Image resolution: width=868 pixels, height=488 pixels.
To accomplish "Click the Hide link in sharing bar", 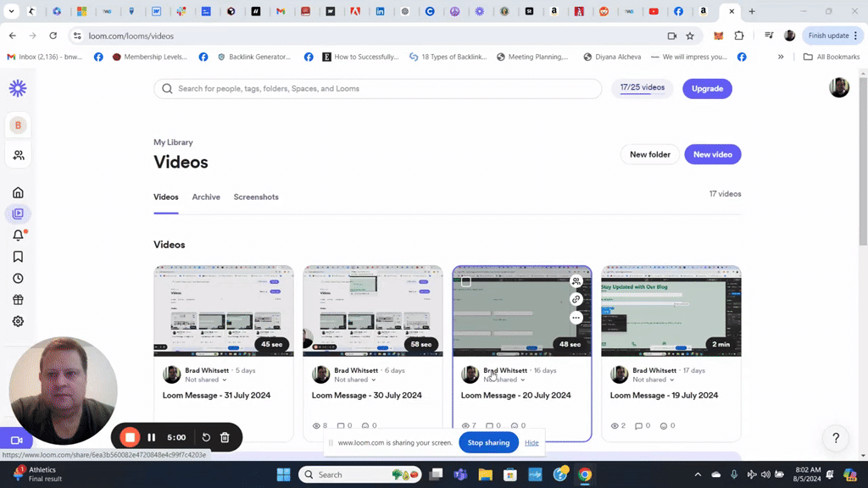I will click(x=531, y=442).
